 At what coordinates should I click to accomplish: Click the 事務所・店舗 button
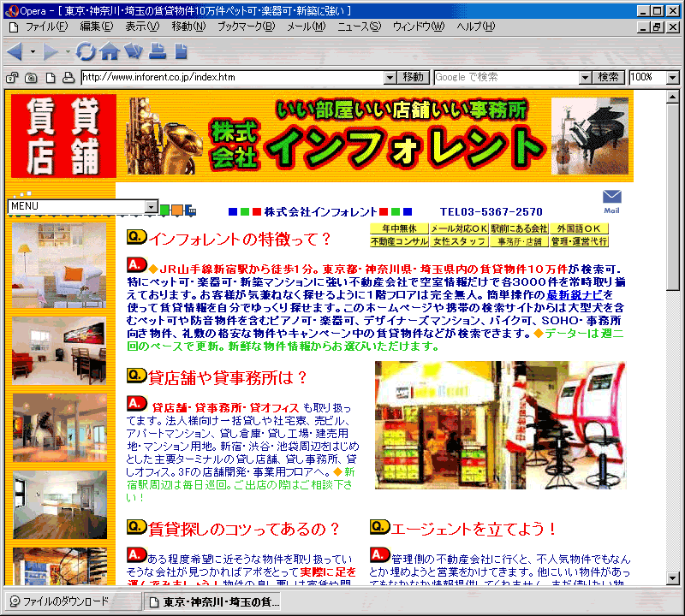519,241
